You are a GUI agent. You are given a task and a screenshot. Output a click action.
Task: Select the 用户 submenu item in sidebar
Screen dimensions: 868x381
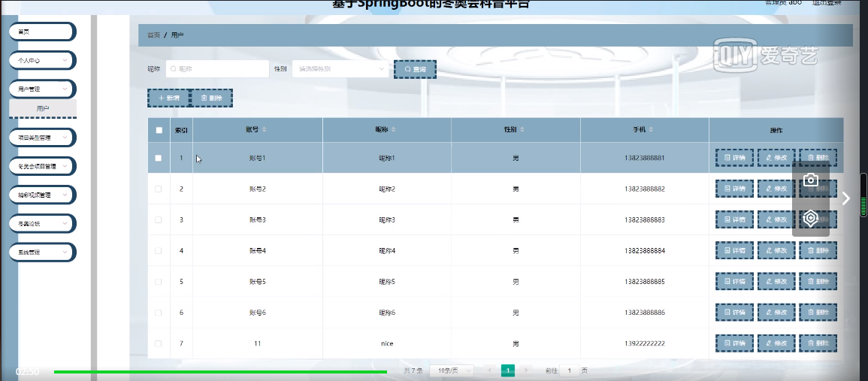coord(43,109)
